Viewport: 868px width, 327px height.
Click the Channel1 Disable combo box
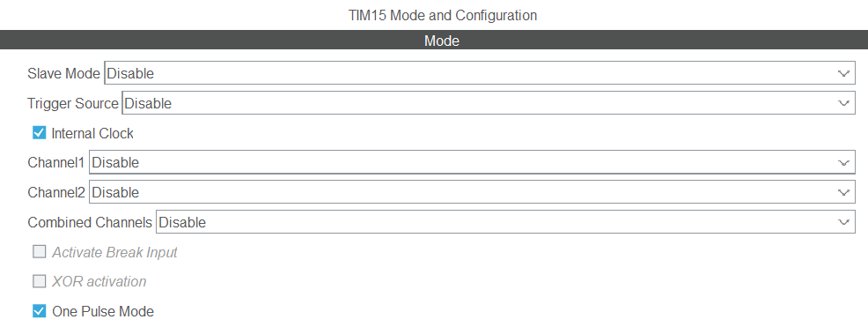pos(472,162)
